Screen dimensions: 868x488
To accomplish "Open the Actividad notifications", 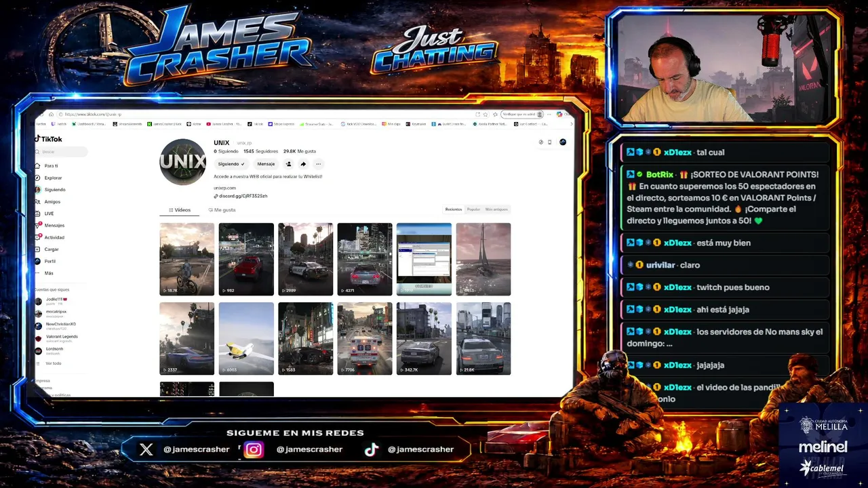I will [50, 237].
